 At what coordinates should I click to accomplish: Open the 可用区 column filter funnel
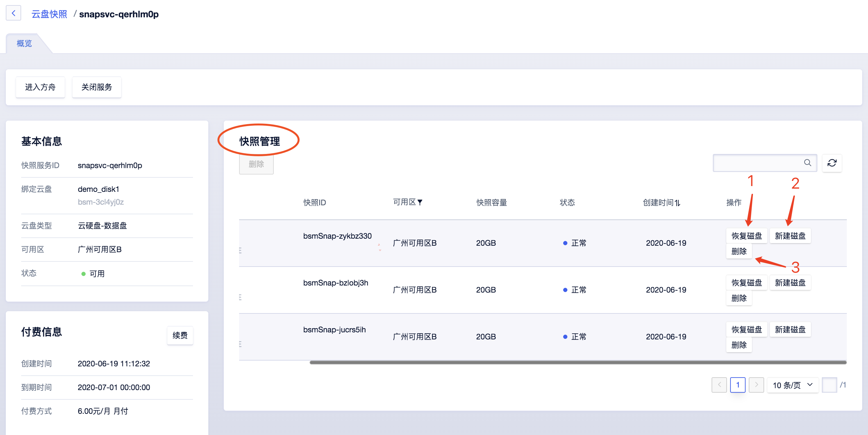click(x=421, y=202)
